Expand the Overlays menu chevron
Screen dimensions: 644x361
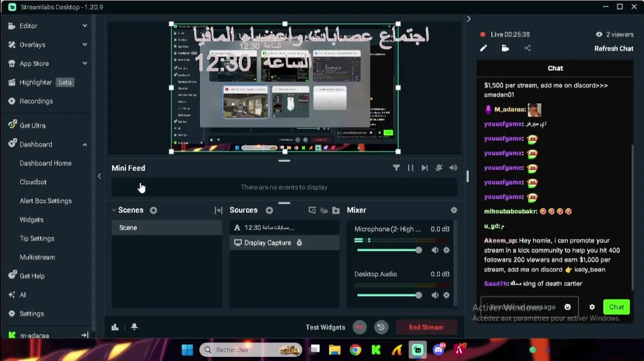click(x=85, y=45)
